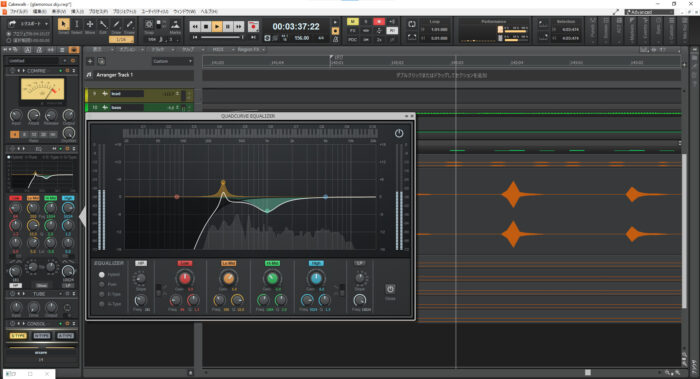Select the green bass track header
This screenshot has height=379, width=700.
tap(139, 107)
